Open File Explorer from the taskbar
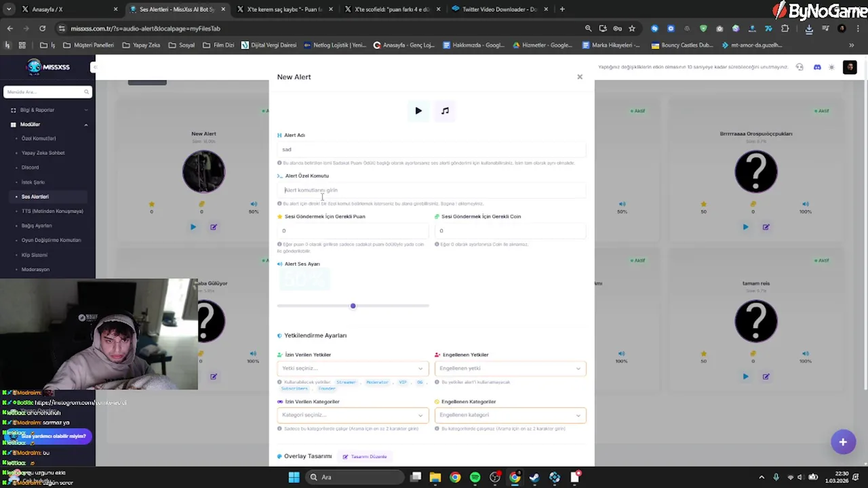Image resolution: width=868 pixels, height=488 pixels. tap(435, 477)
